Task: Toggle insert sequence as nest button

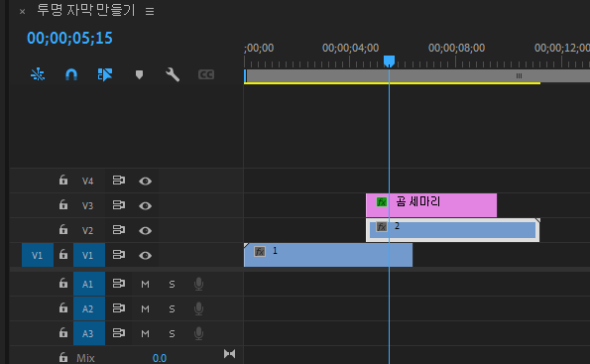Action: coord(38,74)
